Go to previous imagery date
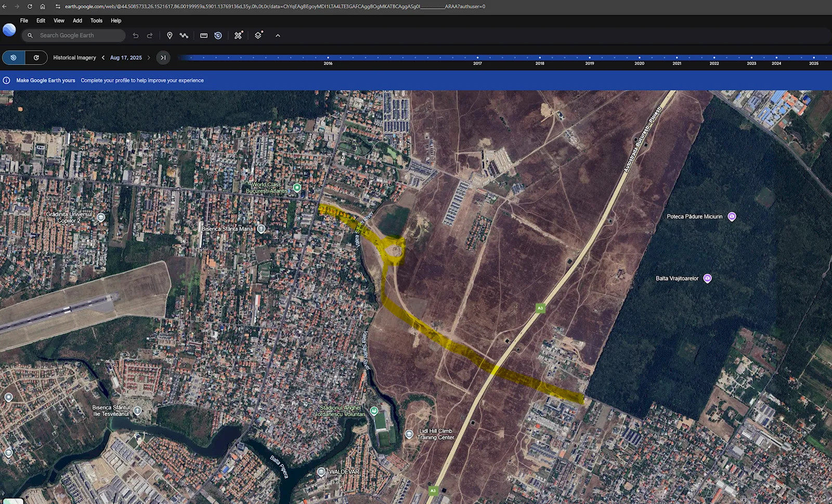The height and width of the screenshot is (504, 832). coord(103,58)
